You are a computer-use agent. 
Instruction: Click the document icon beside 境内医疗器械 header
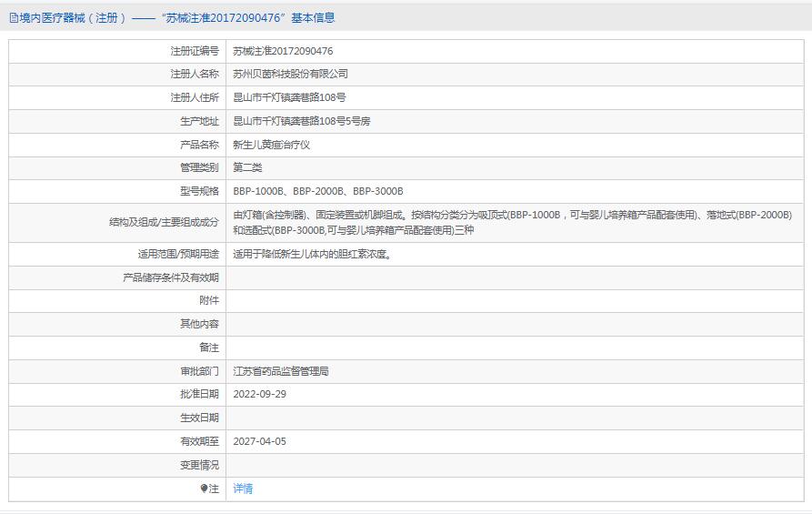[14, 18]
